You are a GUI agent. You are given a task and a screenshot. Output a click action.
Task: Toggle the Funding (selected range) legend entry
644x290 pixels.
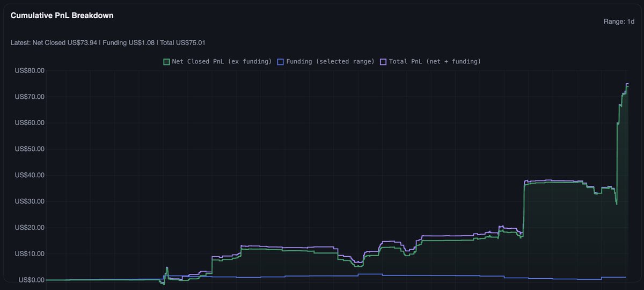pos(326,62)
